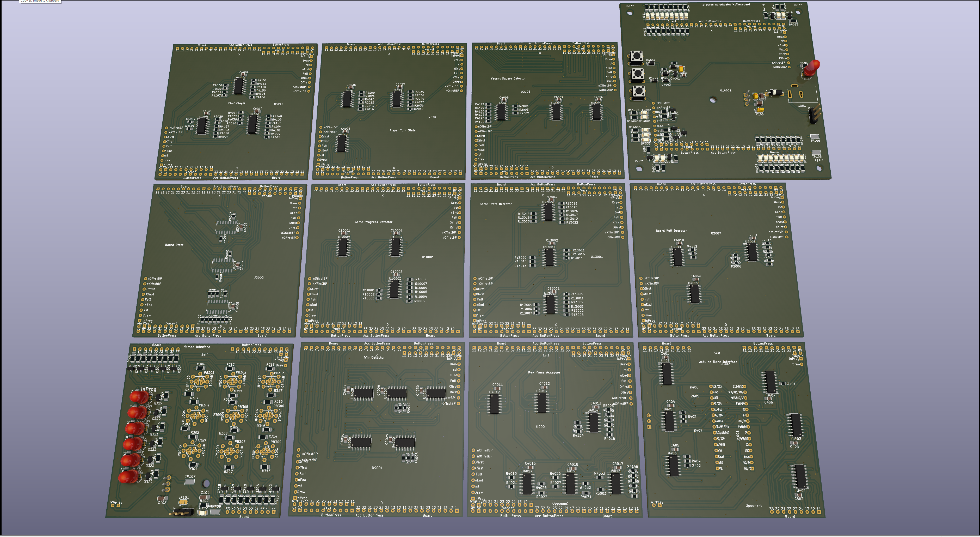Click the TP106 test point label
The image size is (980, 537).
815,141
